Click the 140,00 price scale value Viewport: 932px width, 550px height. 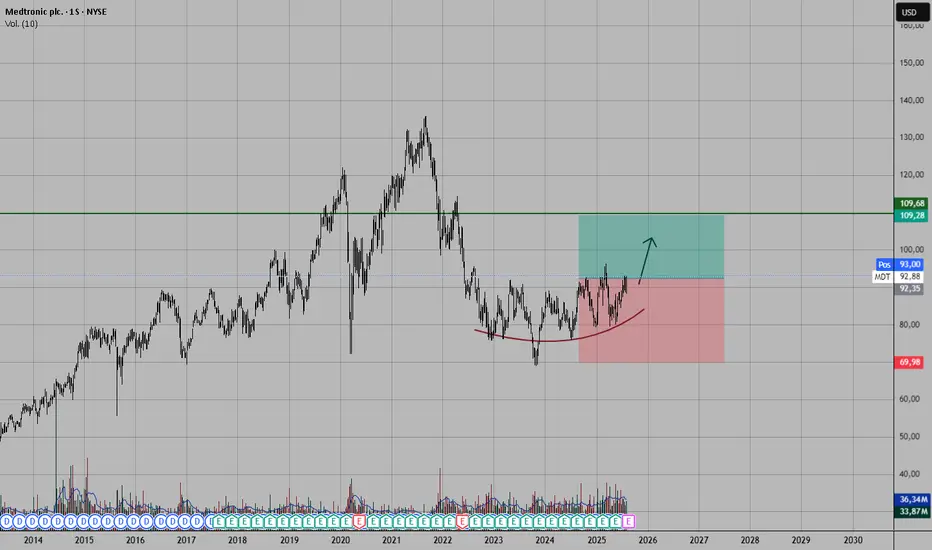coord(911,100)
